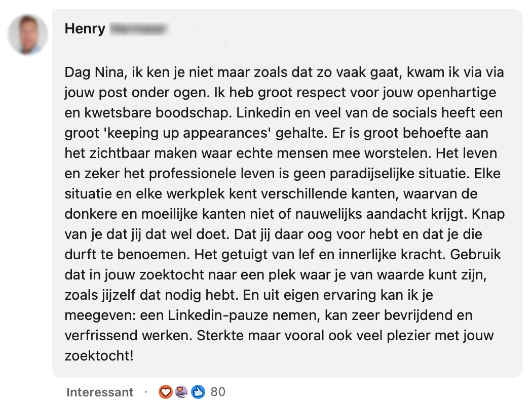This screenshot has height=402, width=532.
Task: Open the reactions list via count 80
Action: tap(218, 391)
